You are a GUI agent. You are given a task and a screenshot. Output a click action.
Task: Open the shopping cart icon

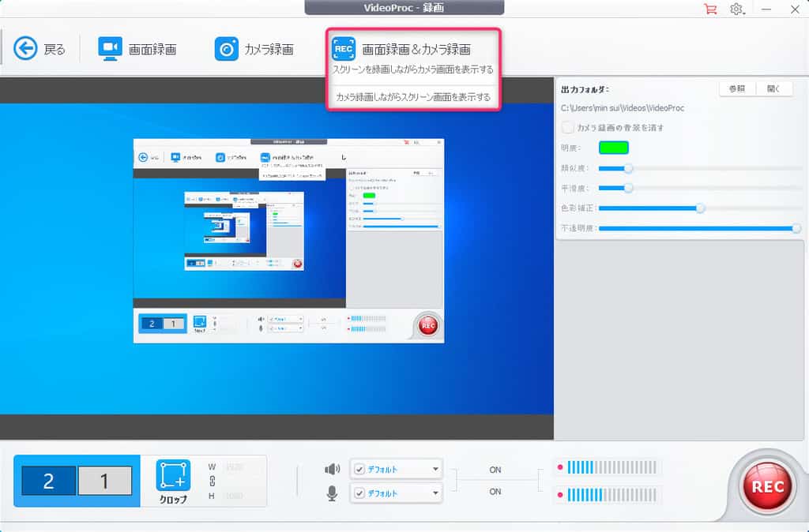click(x=712, y=9)
